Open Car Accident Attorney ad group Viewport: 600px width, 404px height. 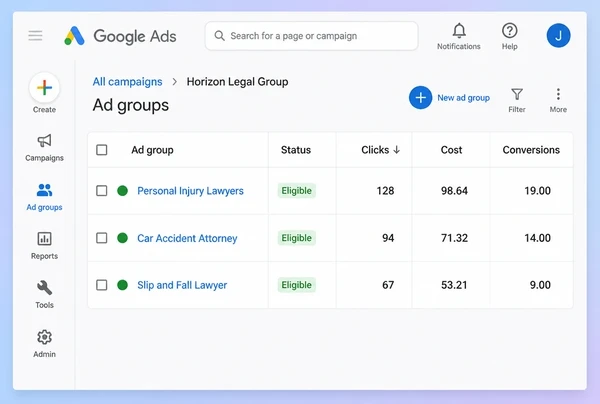click(x=187, y=238)
